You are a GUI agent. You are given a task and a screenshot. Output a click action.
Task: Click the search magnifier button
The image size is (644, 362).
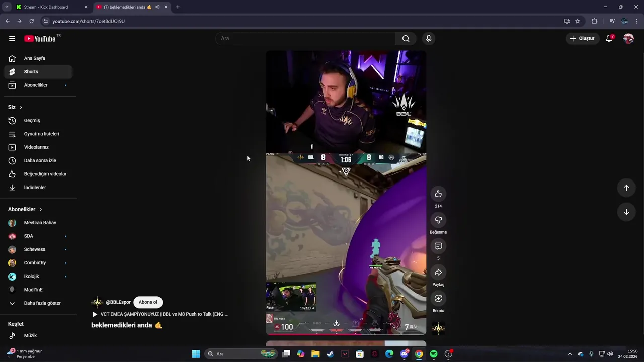pos(406,39)
